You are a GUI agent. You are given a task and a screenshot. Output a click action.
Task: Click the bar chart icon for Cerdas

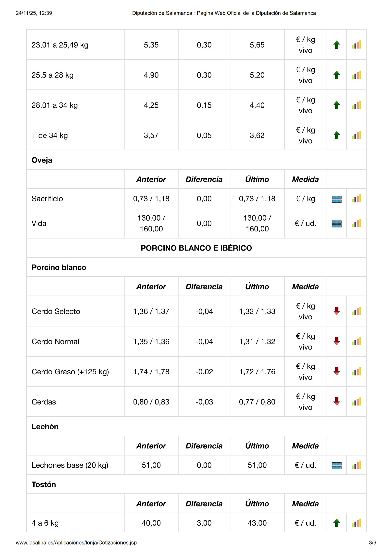(x=356, y=402)
